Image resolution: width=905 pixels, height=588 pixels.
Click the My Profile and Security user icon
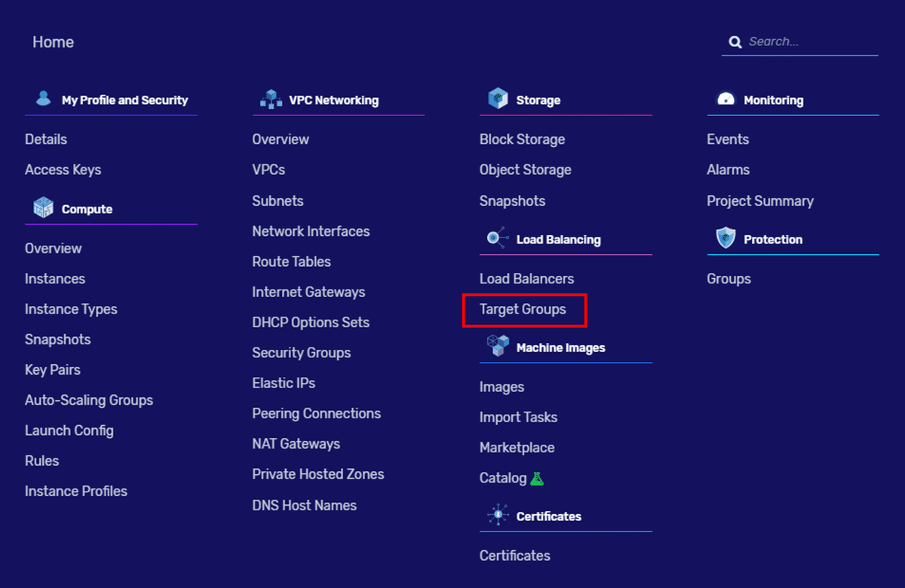(44, 99)
